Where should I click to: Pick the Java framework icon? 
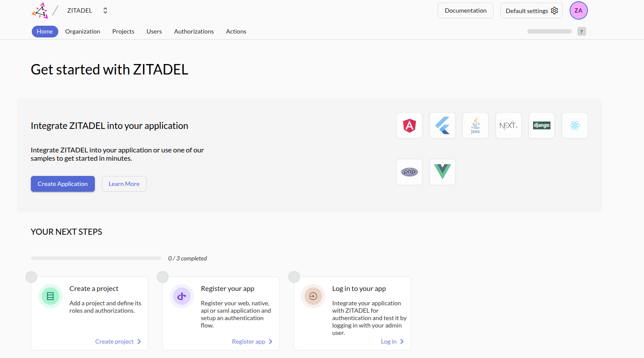[475, 125]
